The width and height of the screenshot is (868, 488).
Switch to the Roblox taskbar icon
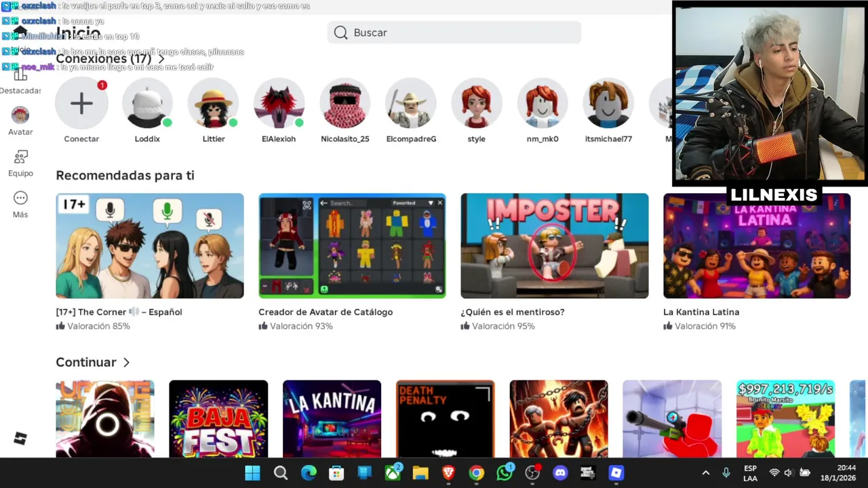[616, 473]
